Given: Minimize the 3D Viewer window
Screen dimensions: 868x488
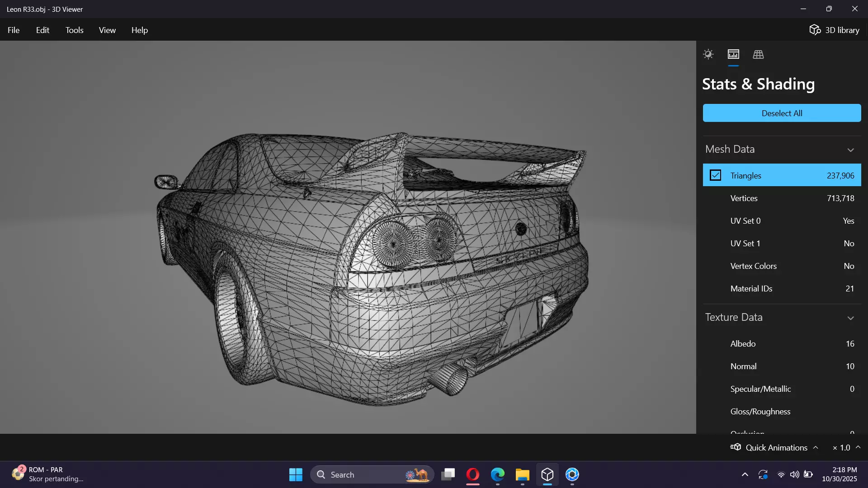Looking at the screenshot, I should pyautogui.click(x=803, y=9).
